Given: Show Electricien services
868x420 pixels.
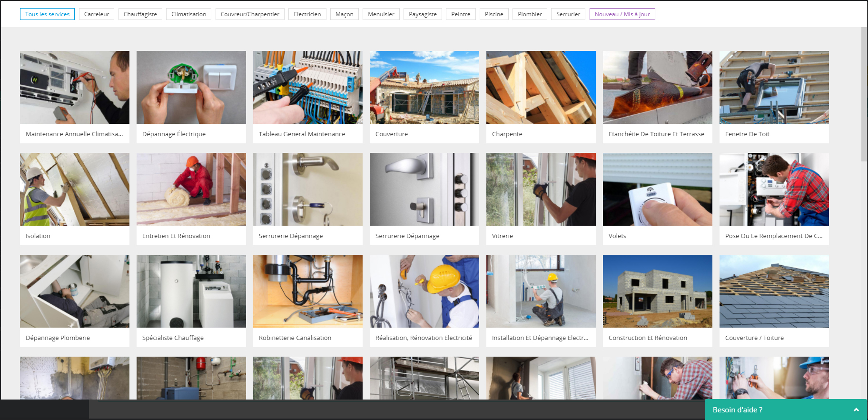Looking at the screenshot, I should point(307,14).
